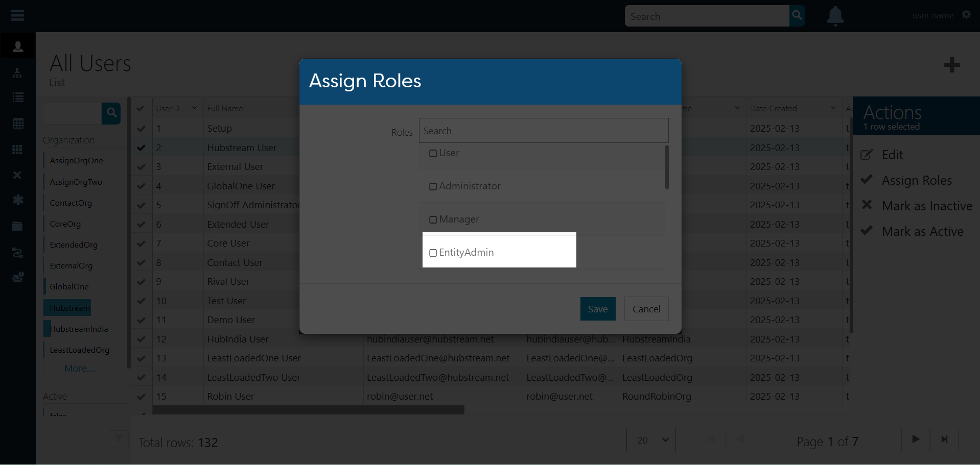Open the Date Created column dropdown
The height and width of the screenshot is (465, 980).
click(832, 108)
